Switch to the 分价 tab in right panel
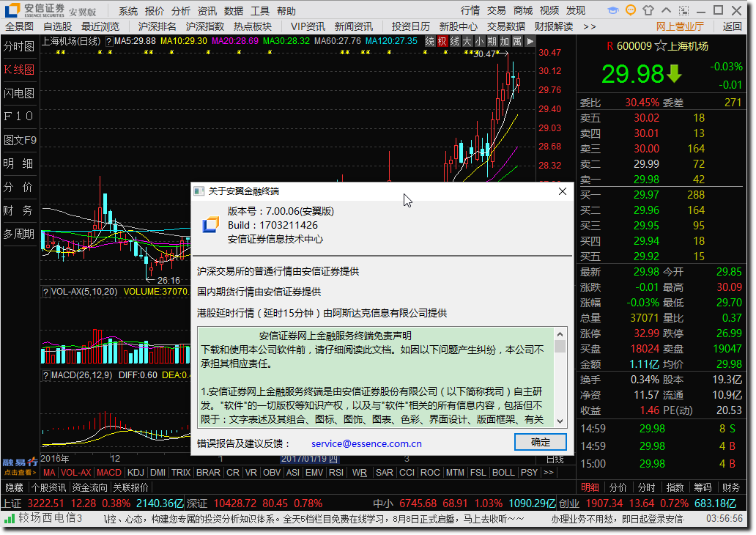 click(618, 487)
